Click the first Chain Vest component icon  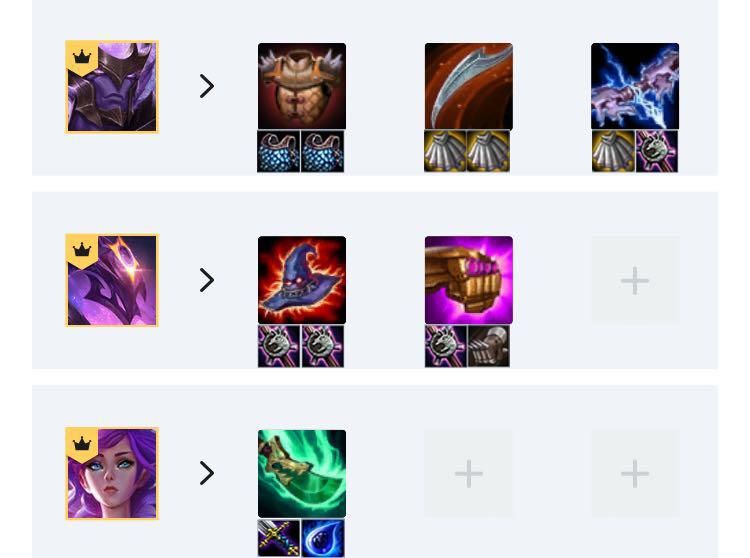click(x=279, y=151)
